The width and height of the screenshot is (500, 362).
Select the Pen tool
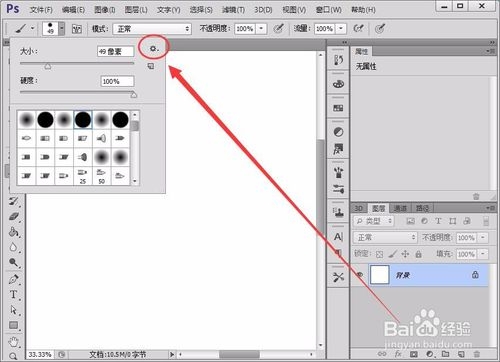pyautogui.click(x=14, y=279)
